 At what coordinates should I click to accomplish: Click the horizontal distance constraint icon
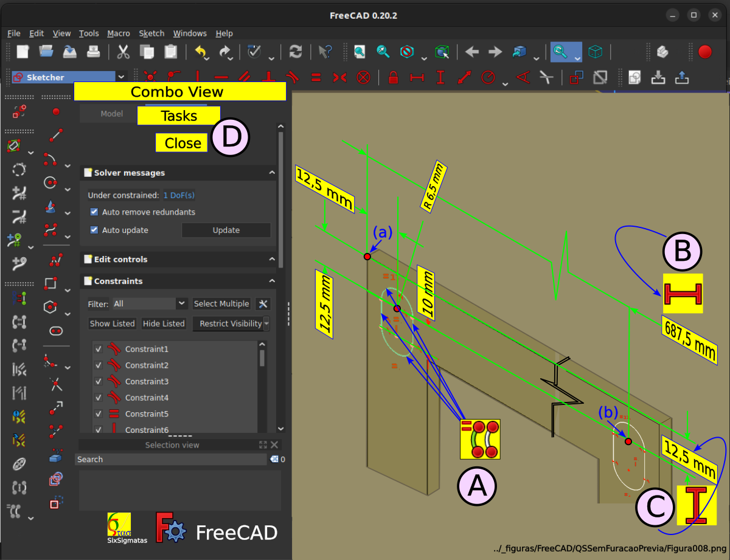click(417, 77)
